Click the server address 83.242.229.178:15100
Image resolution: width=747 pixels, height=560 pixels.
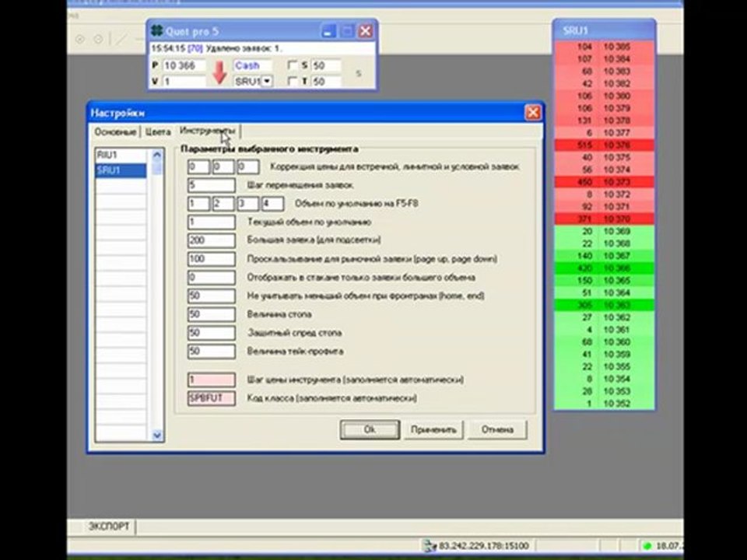click(483, 546)
